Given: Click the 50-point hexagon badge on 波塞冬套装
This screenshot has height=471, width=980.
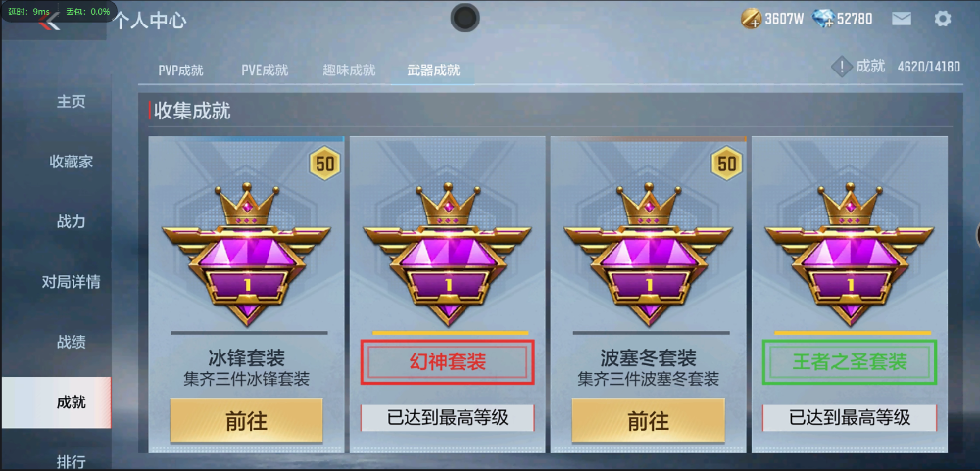Looking at the screenshot, I should [x=725, y=164].
